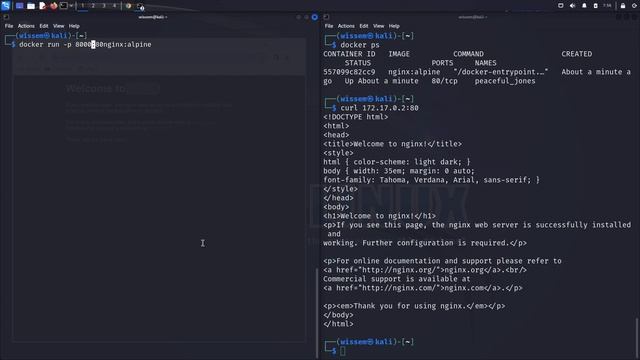Screen dimensions: 640x360
Task: Click the clock in the panel
Action: tap(607, 6)
